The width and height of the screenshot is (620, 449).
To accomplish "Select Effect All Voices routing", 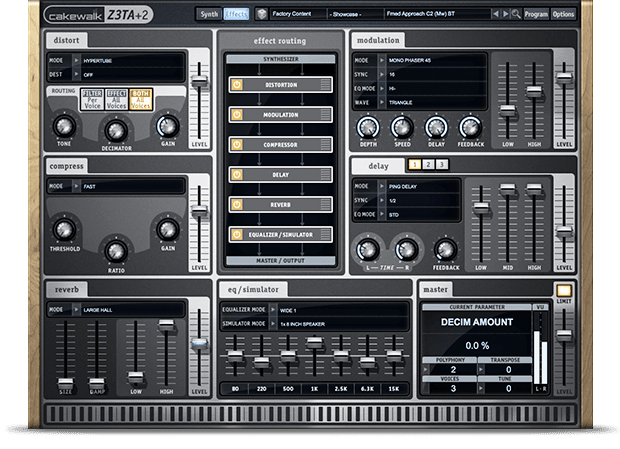I will coord(117,99).
